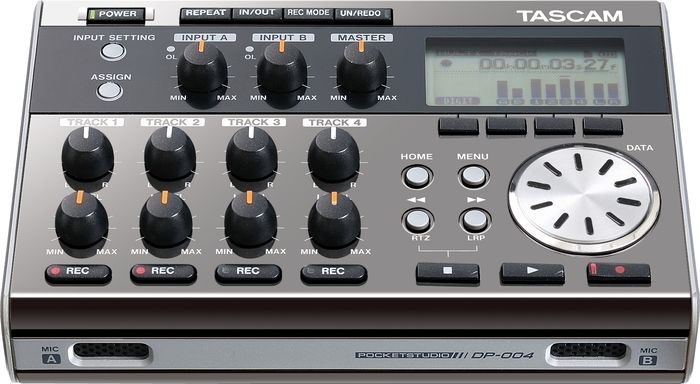Push the second function key under the display
The image size is (700, 384).
coord(506,126)
